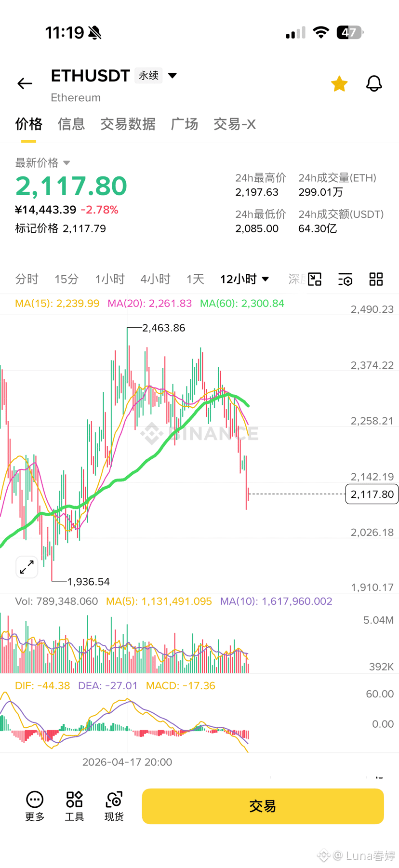
Task: Toggle the favorite star icon
Action: 339,84
